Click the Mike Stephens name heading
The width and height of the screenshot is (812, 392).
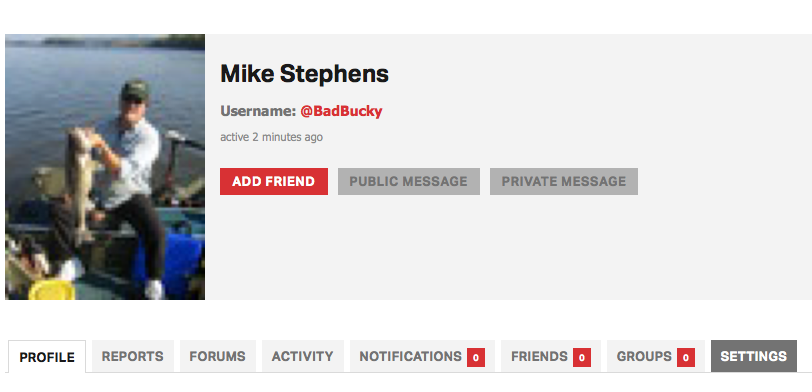pyautogui.click(x=304, y=74)
